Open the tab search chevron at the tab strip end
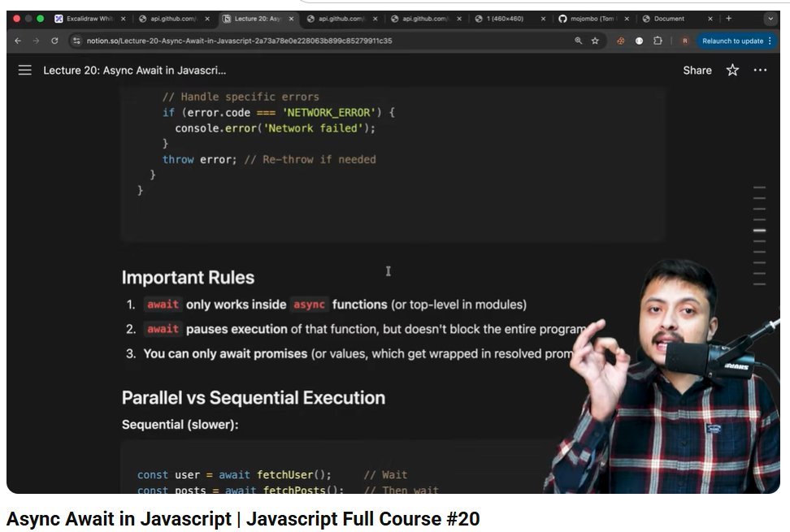This screenshot has height=532, width=790. pyautogui.click(x=769, y=18)
